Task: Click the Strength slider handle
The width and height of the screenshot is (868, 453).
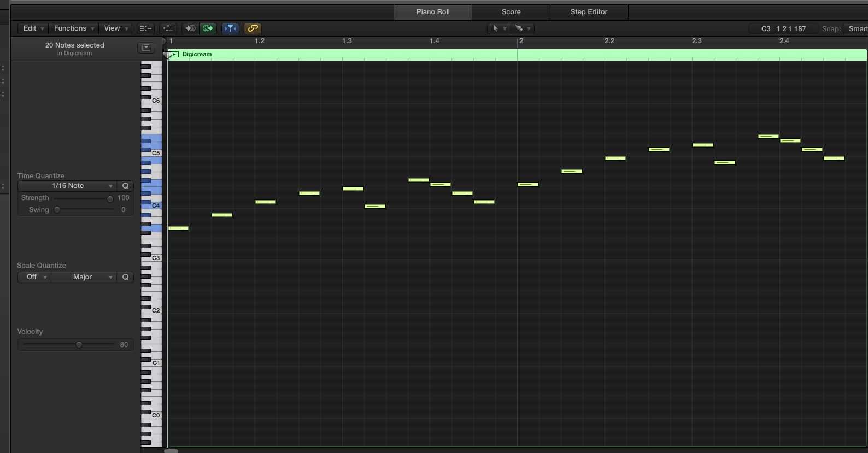Action: (110, 198)
